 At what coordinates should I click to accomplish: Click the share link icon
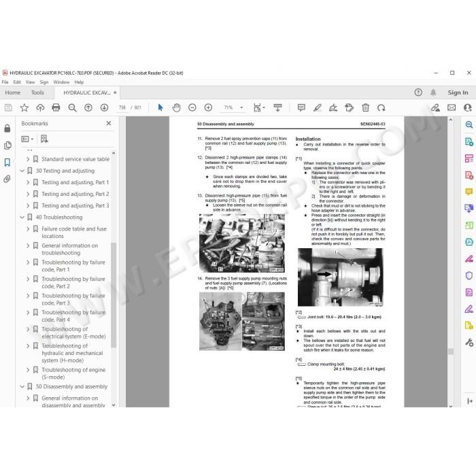435,107
